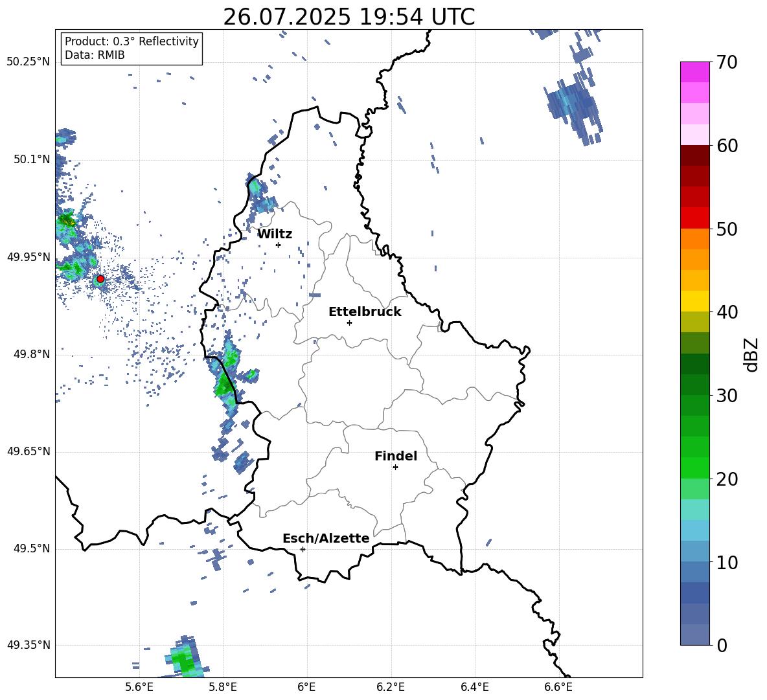Click the light cyan colorbar segment below 20
The image size is (767, 700).
[x=694, y=510]
